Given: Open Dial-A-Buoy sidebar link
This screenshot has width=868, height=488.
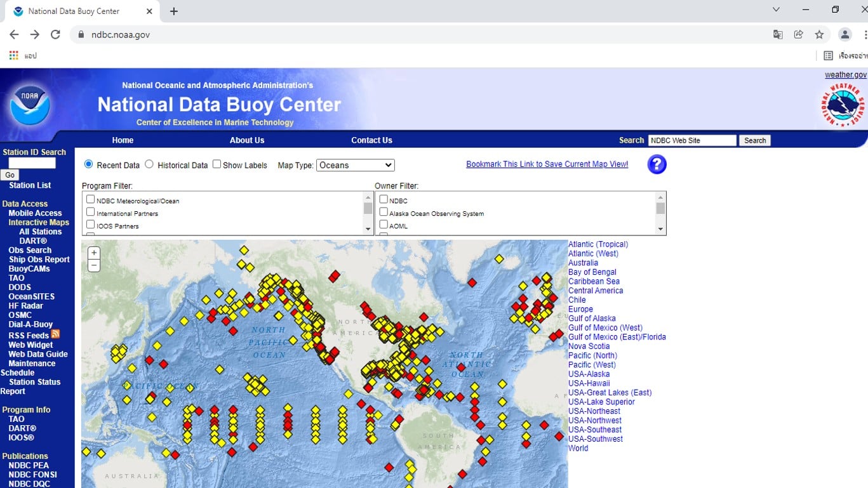Looking at the screenshot, I should (30, 324).
